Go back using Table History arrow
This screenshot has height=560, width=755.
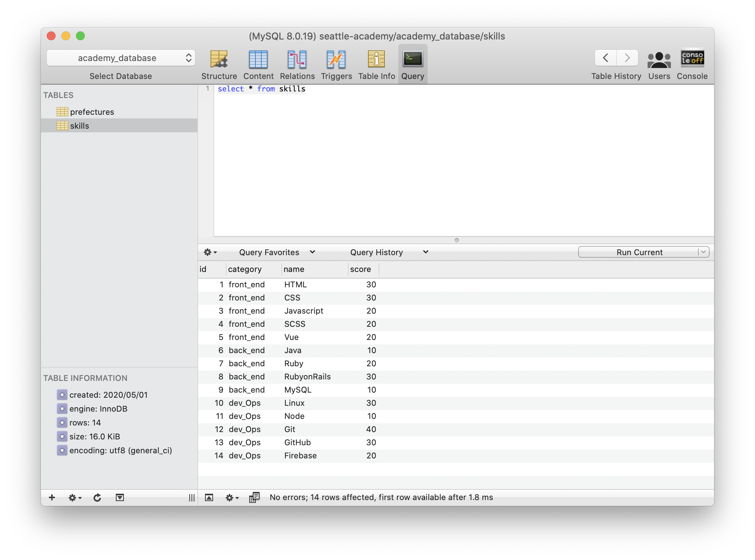point(605,57)
